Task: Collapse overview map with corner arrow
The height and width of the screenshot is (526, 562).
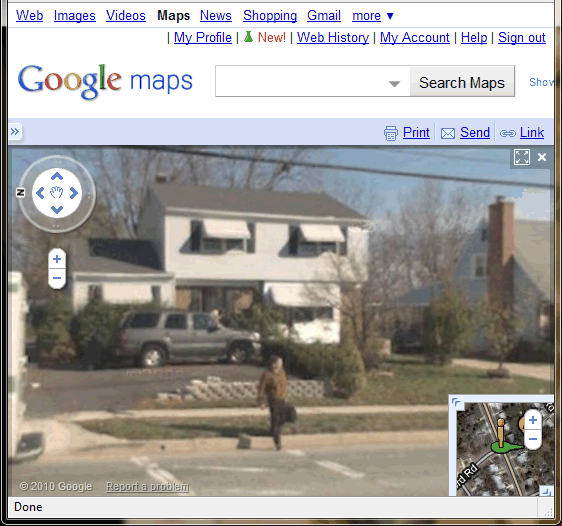Action: [x=456, y=402]
